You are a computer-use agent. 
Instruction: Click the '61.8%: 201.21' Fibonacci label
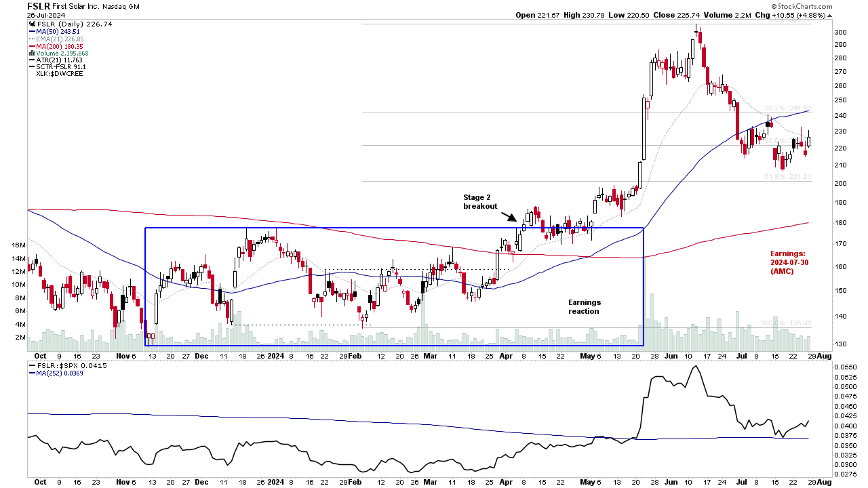coord(787,177)
